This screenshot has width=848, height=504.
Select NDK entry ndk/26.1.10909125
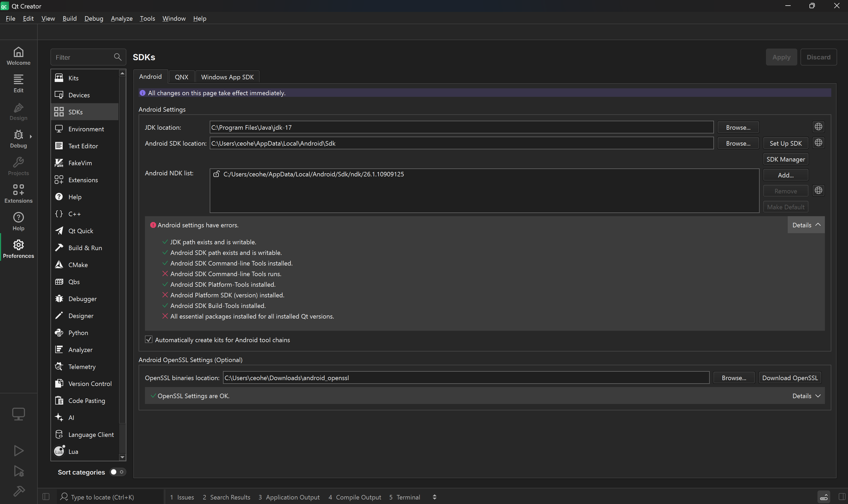tap(484, 174)
